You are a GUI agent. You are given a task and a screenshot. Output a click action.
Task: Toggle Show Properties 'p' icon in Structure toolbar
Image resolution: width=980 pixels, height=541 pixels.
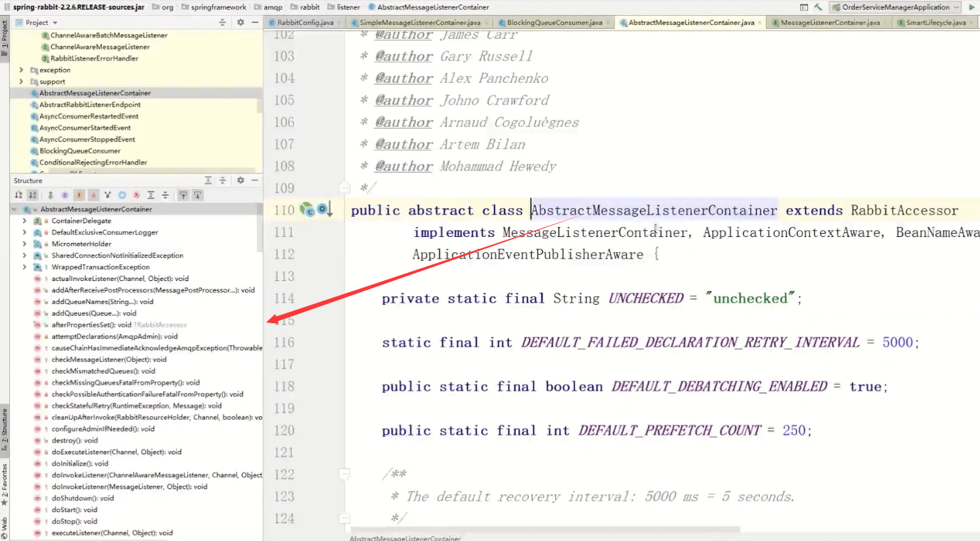[x=65, y=195]
